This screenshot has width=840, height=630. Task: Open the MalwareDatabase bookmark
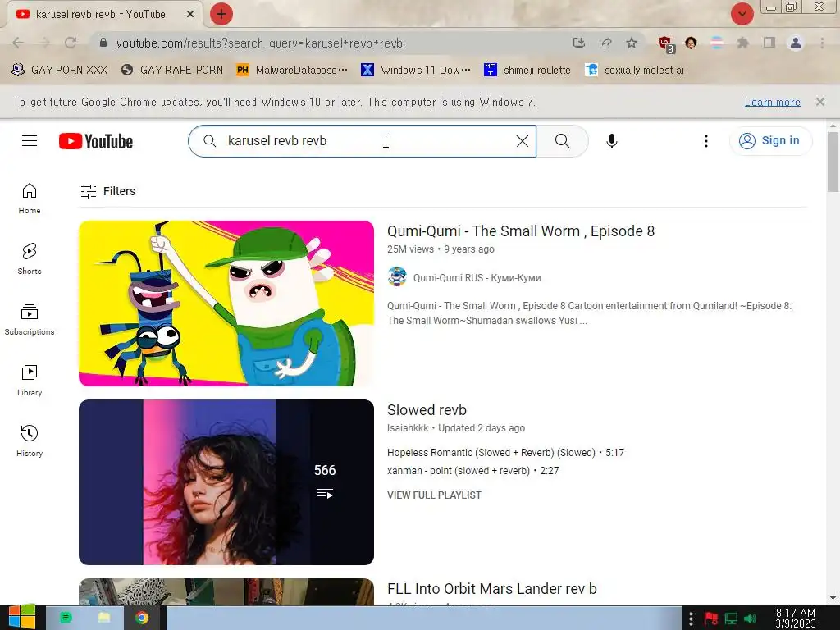point(292,71)
